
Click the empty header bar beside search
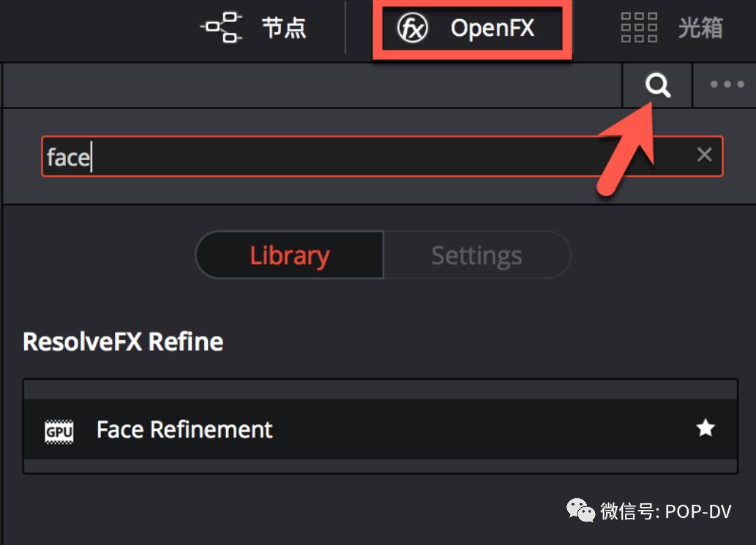pos(312,86)
